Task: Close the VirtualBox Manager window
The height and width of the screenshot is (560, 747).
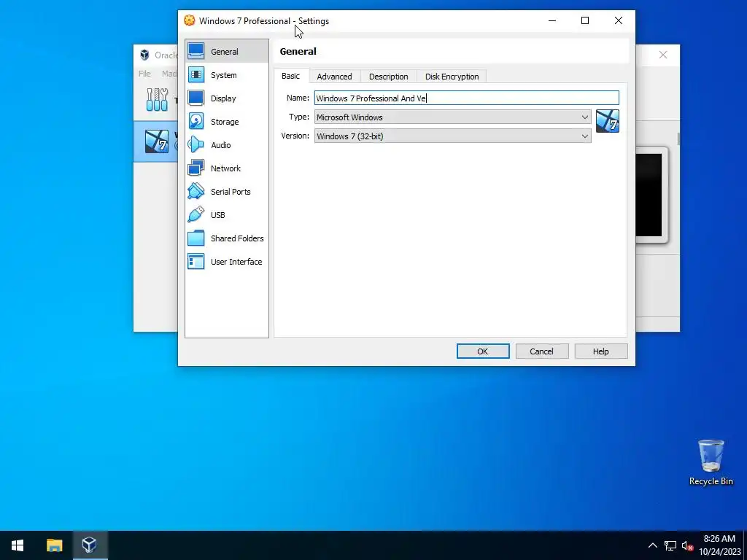Action: pyautogui.click(x=662, y=55)
